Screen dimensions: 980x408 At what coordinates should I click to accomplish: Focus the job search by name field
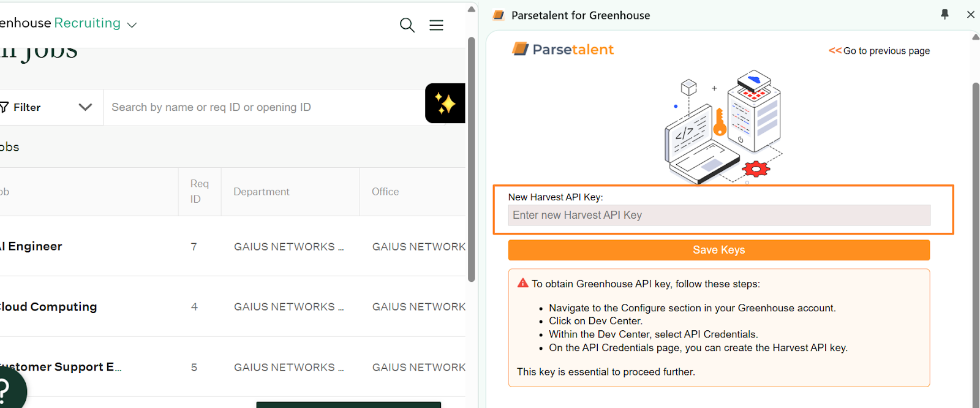(x=263, y=107)
